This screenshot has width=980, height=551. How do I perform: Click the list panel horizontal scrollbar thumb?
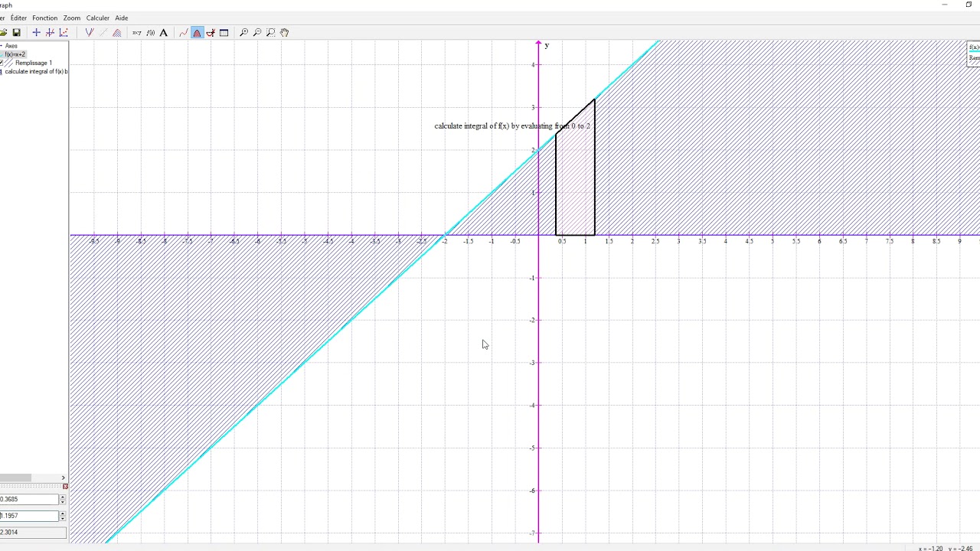tap(15, 478)
